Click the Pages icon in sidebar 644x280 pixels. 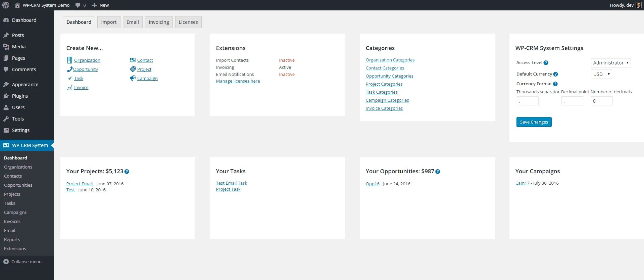coord(6,58)
